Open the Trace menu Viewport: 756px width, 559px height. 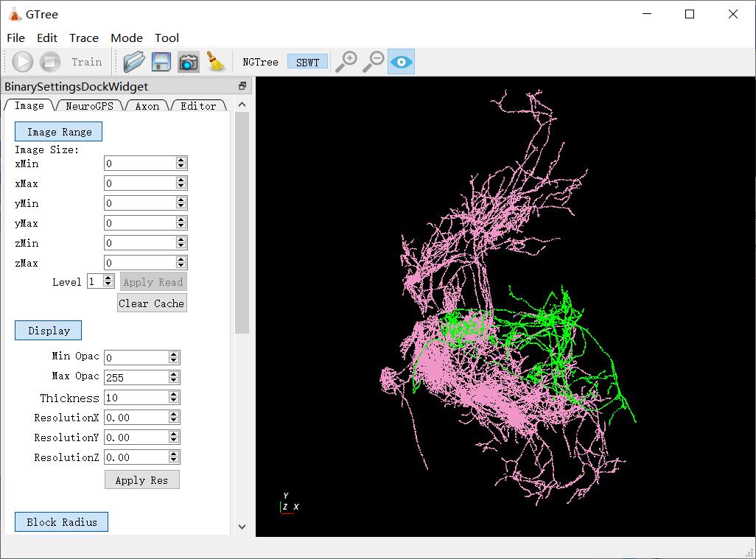click(84, 38)
